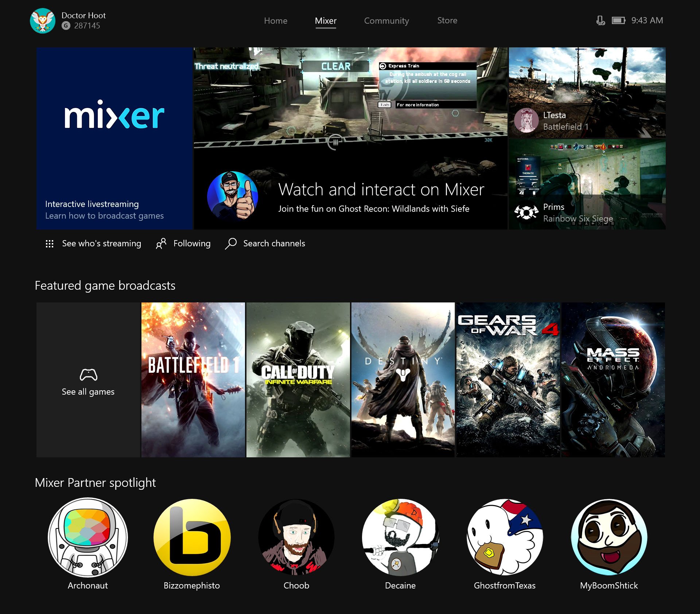Click the Gears of War 4 featured broadcast
700x614 pixels.
pyautogui.click(x=508, y=380)
